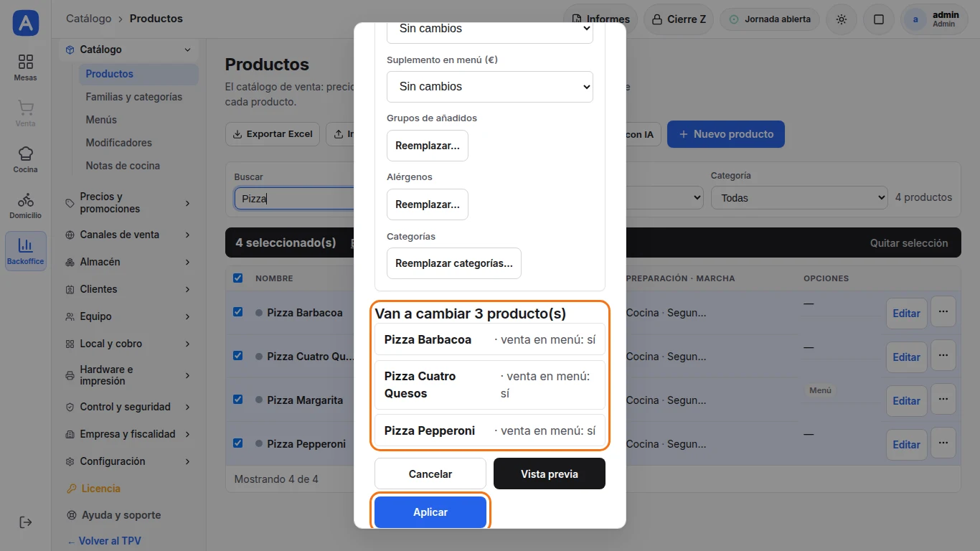Click Quitar selección link
980x551 pixels.
[909, 243]
